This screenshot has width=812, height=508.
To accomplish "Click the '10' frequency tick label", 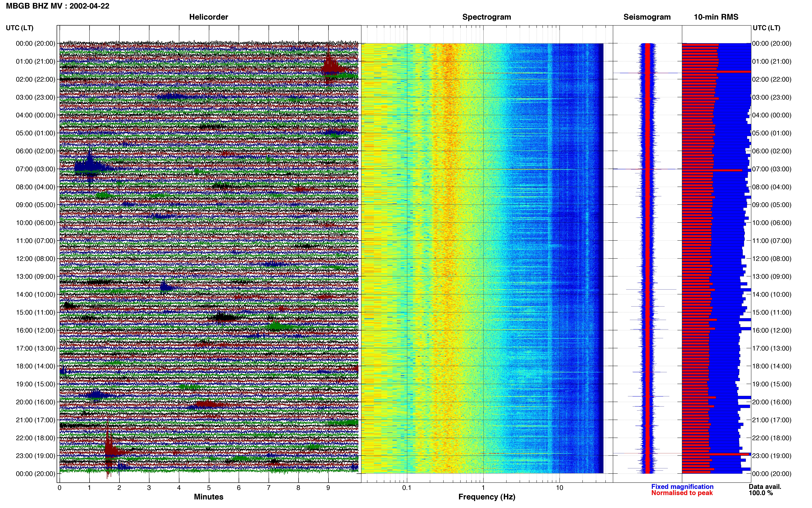I will 559,487.
